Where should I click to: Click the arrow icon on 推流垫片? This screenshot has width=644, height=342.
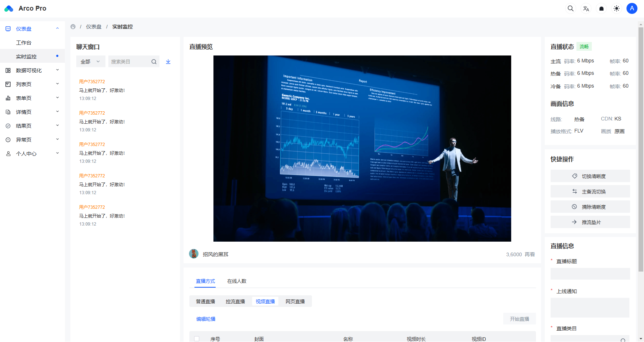pyautogui.click(x=574, y=222)
